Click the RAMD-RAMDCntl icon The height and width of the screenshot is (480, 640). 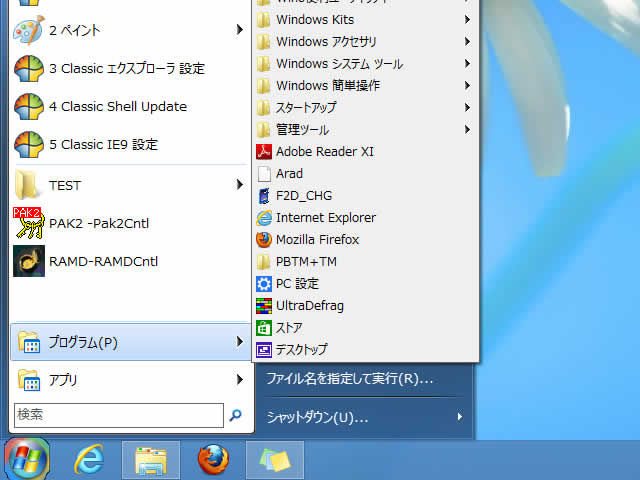point(29,261)
